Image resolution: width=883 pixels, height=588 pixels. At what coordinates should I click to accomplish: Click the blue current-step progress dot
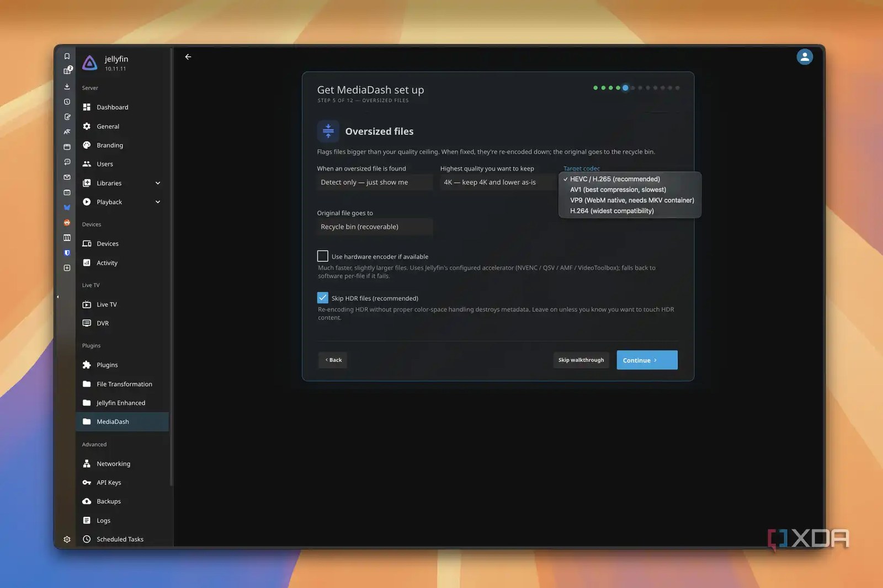(625, 88)
